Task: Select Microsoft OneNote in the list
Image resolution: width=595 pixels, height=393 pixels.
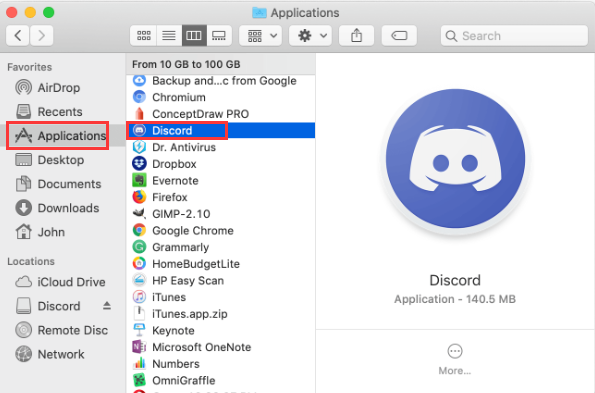Action: click(220, 348)
